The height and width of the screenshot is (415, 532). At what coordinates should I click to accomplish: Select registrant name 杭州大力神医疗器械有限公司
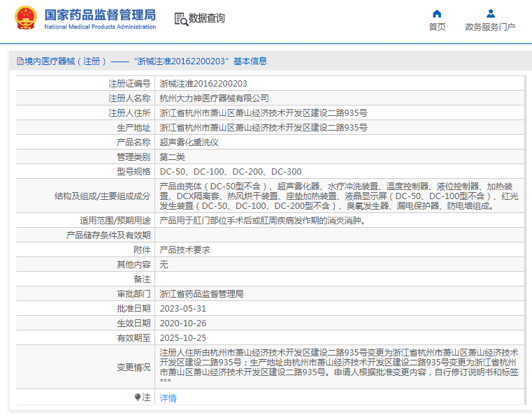click(x=214, y=99)
